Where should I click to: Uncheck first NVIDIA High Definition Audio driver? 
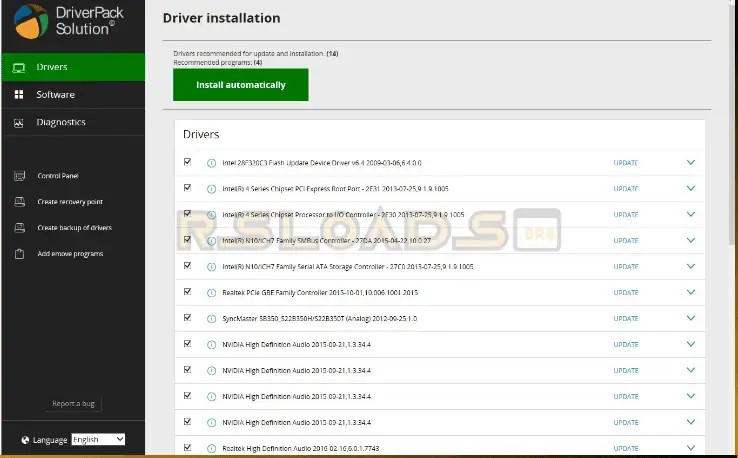[x=187, y=343]
